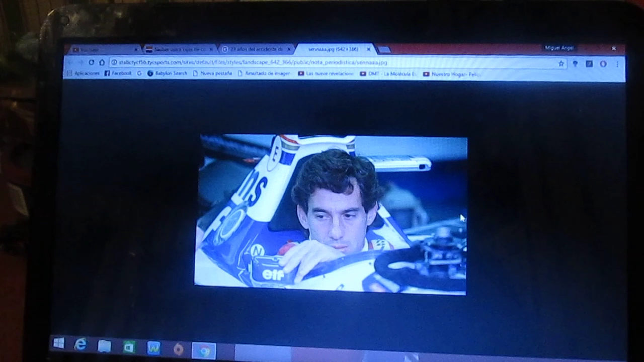
Task: Open the Resultado de imagen bookmark
Action: click(x=264, y=73)
